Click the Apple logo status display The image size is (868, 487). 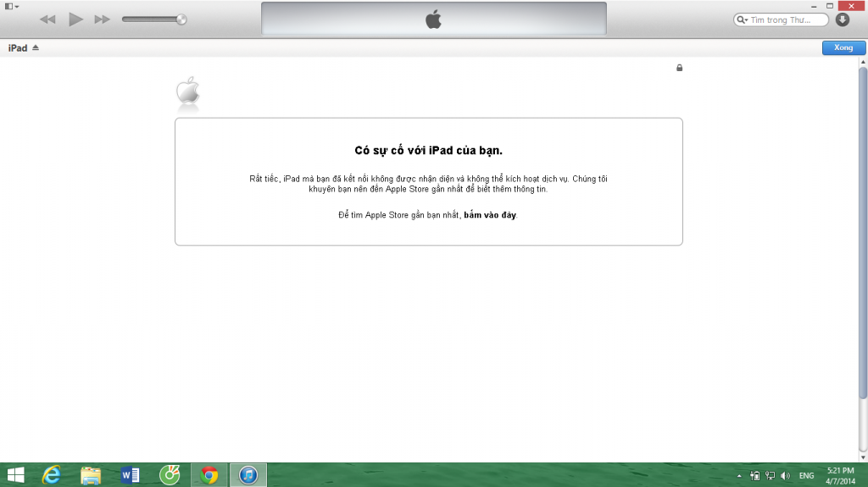(x=433, y=19)
